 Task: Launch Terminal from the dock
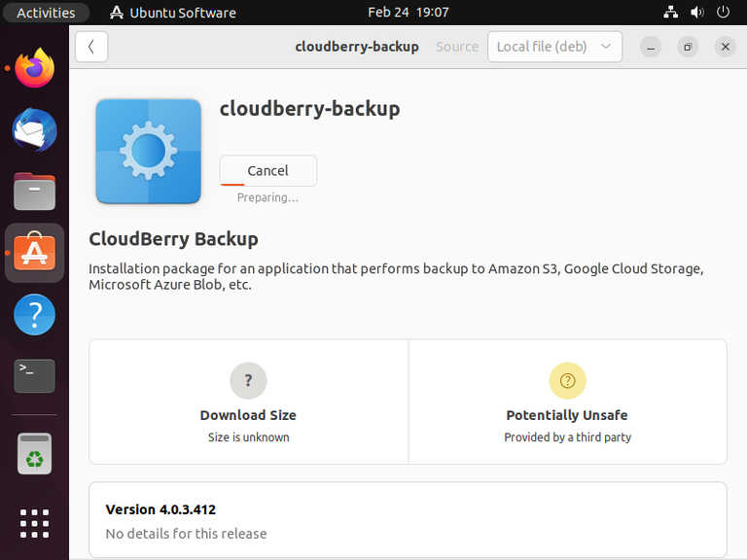point(35,375)
